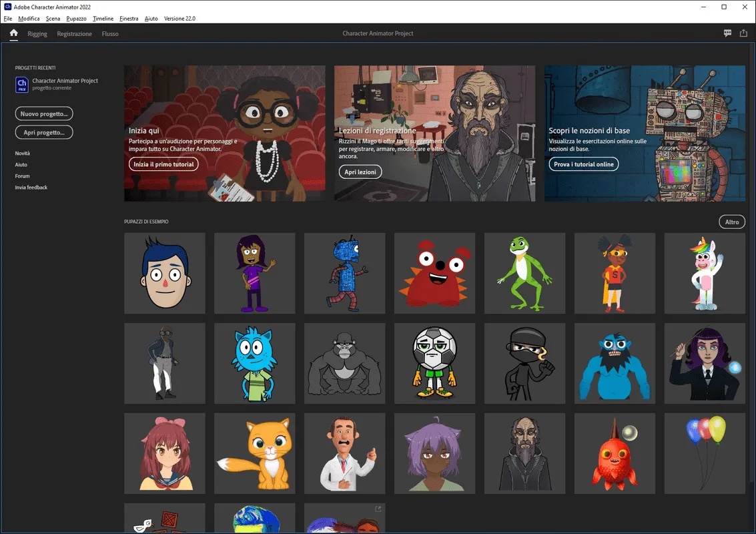Image resolution: width=756 pixels, height=534 pixels.
Task: Click the share export icon at top right
Action: 743,33
